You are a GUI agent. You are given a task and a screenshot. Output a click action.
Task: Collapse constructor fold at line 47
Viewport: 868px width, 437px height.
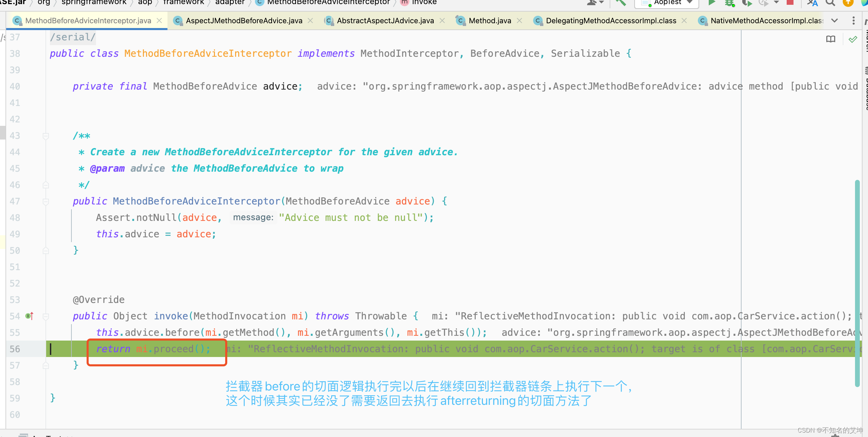click(46, 201)
